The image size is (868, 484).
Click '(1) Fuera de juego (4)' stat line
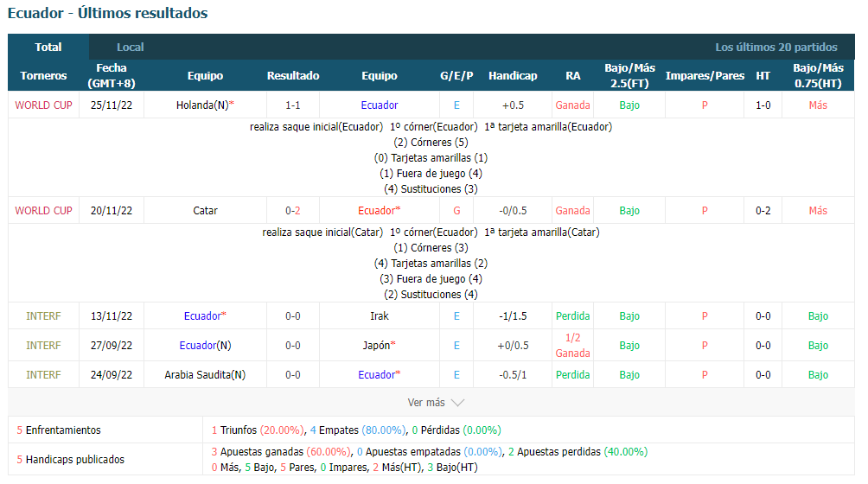(x=431, y=174)
